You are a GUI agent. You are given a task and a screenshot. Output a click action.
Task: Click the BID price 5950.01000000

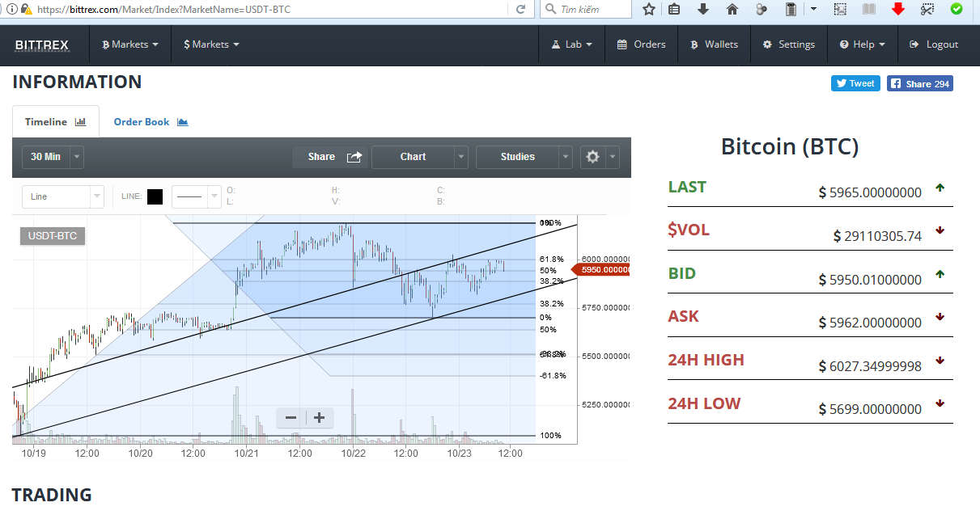[x=870, y=280]
